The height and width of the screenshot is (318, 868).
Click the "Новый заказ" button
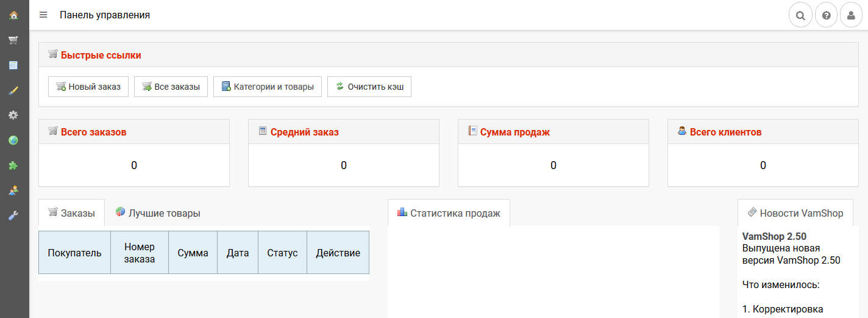click(88, 87)
